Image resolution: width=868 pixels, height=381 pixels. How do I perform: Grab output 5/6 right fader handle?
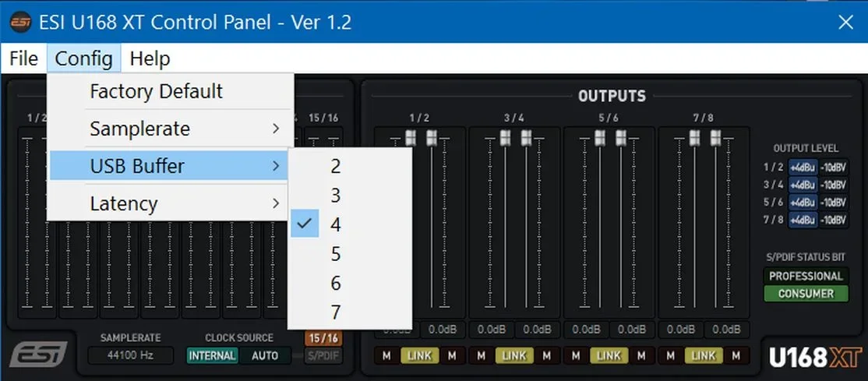(621, 138)
